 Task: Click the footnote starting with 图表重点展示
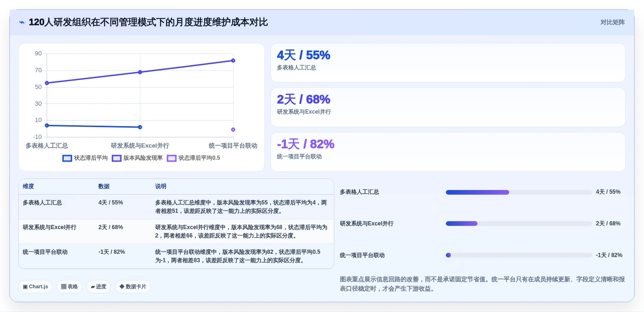tap(482, 284)
